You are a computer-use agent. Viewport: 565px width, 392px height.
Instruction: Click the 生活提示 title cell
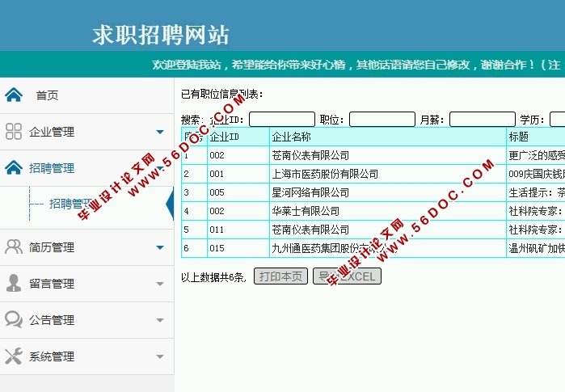click(536, 192)
